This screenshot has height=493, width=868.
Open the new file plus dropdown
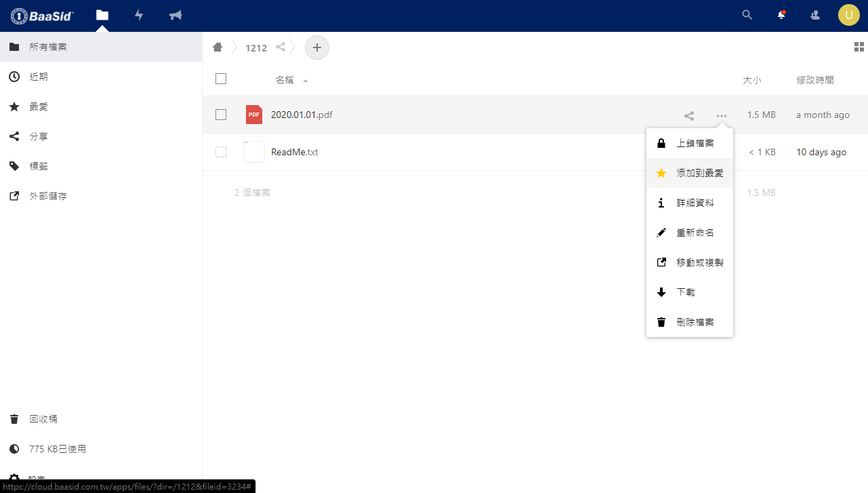316,47
